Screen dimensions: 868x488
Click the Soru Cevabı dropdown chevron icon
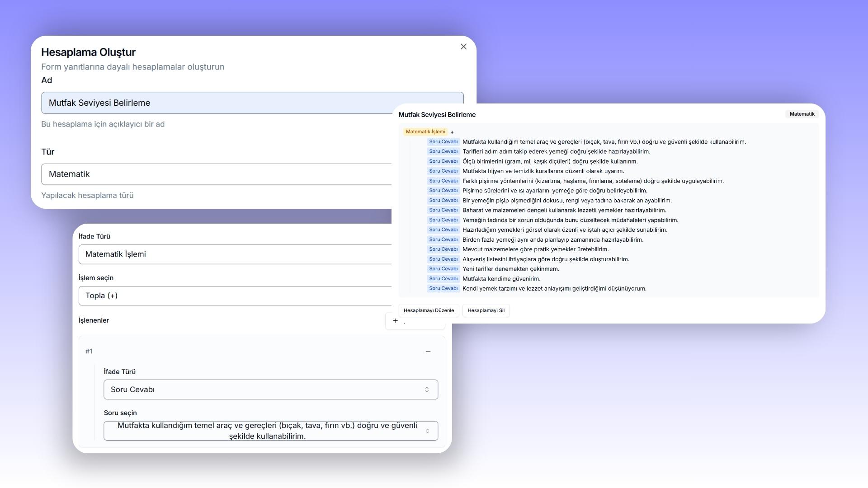(426, 389)
